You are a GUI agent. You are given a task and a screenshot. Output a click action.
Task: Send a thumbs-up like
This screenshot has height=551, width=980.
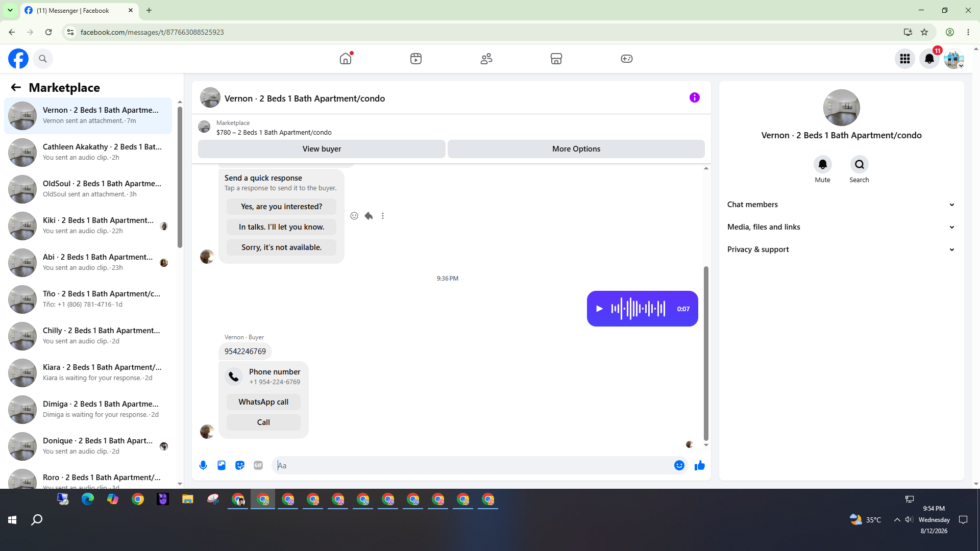tap(700, 465)
